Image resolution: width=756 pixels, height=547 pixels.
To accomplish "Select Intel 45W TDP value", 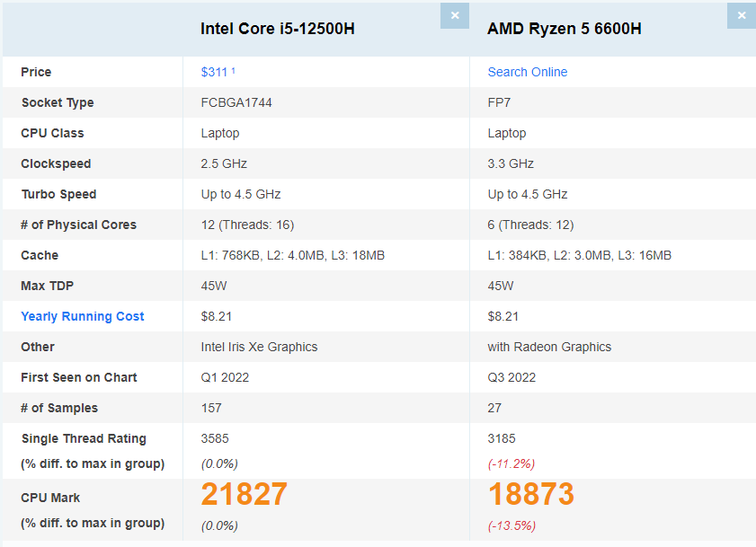I will (x=214, y=287).
